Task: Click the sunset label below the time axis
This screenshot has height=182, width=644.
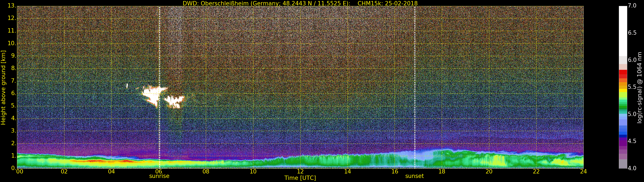Action: click(414, 176)
